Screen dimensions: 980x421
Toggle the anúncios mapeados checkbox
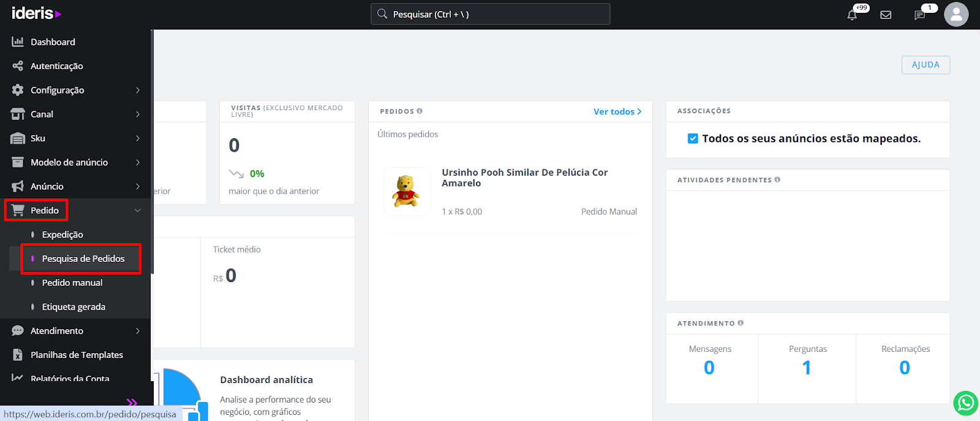(x=693, y=138)
